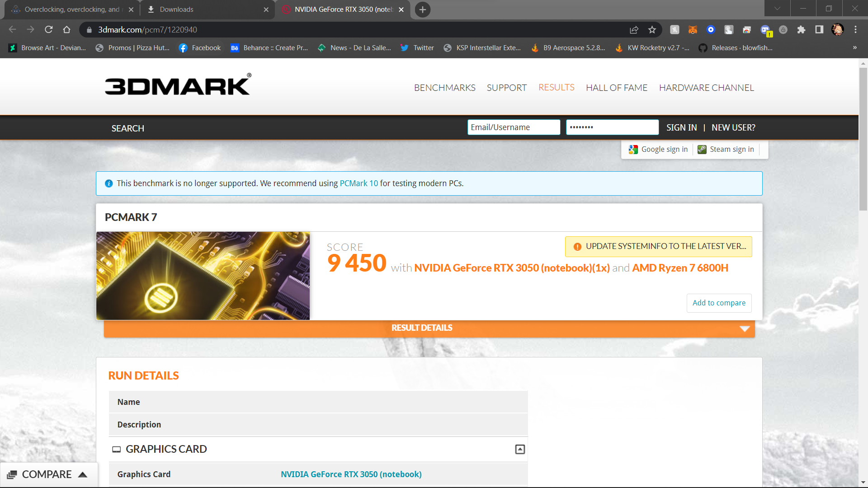Close the Downloads tab
868x488 pixels.
click(x=266, y=9)
